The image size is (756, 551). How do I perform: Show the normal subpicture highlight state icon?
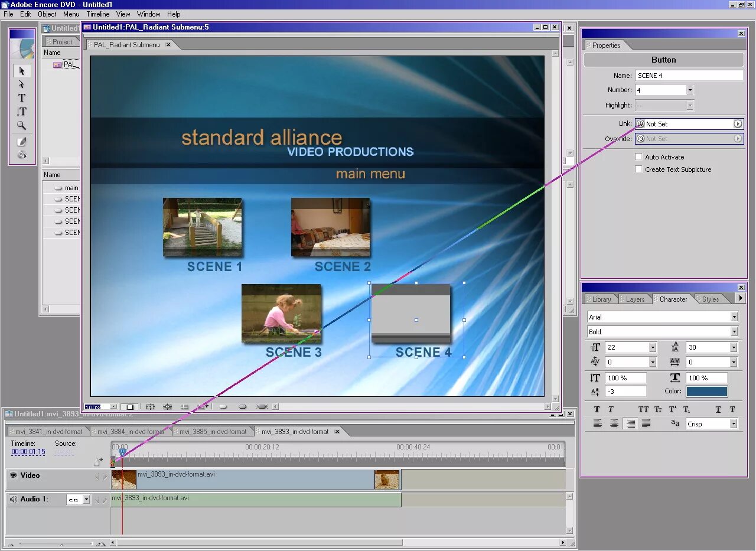[223, 406]
